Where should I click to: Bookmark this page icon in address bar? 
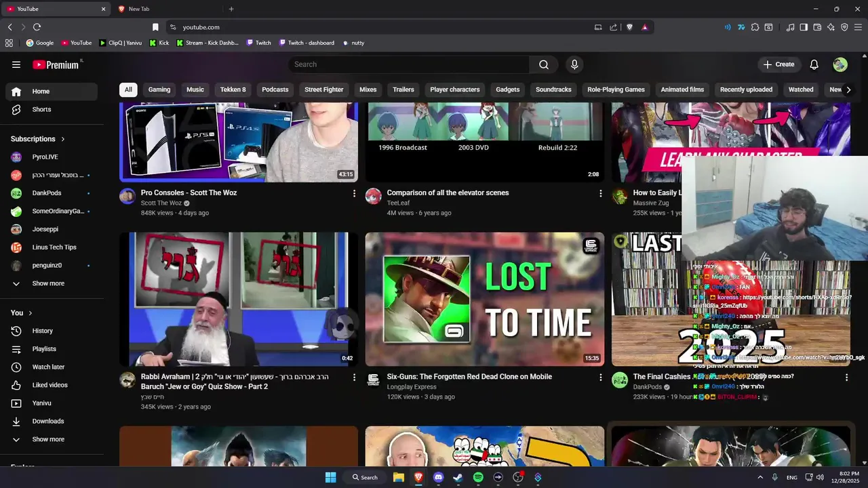(x=155, y=27)
